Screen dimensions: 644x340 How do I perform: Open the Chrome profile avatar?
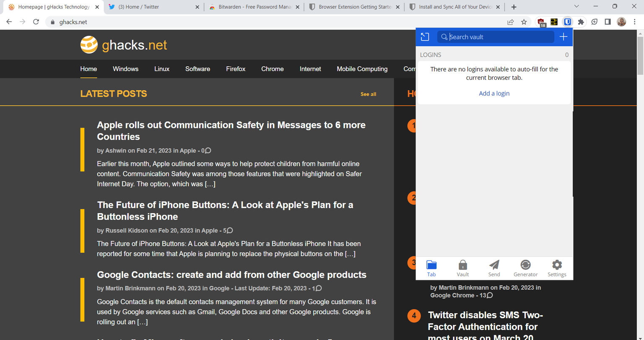tap(621, 22)
